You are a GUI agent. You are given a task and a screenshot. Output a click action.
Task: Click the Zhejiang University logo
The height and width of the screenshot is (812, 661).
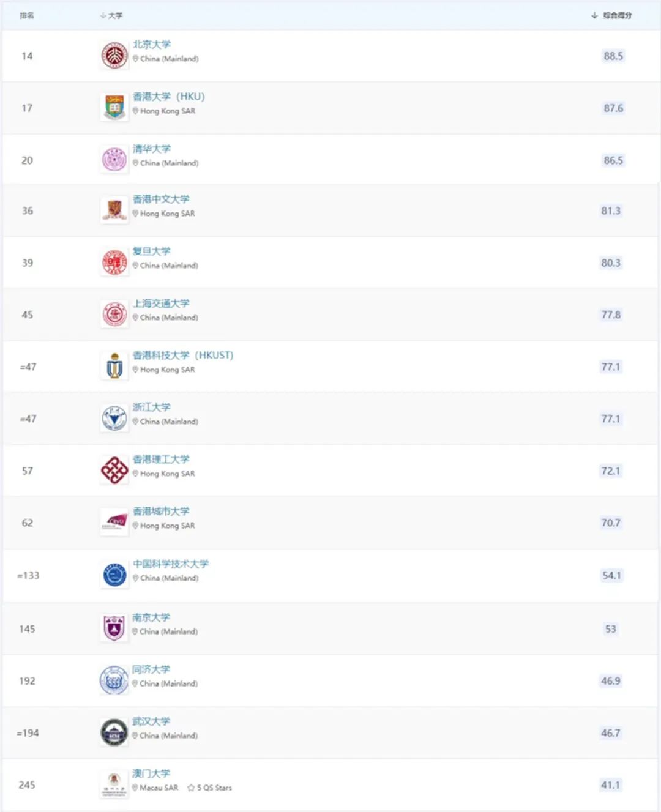point(114,419)
